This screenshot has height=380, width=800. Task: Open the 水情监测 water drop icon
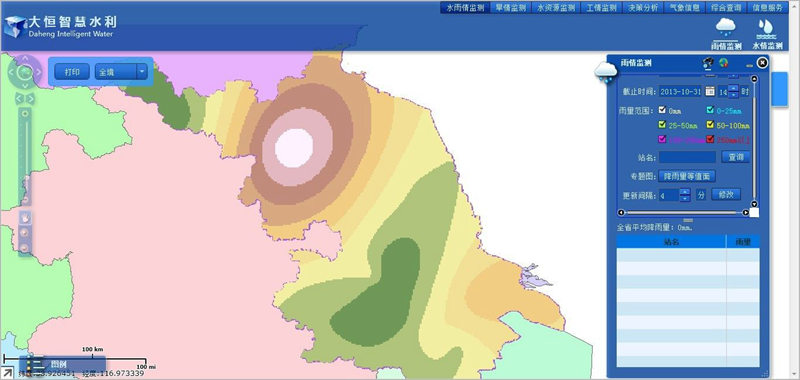pos(767,34)
